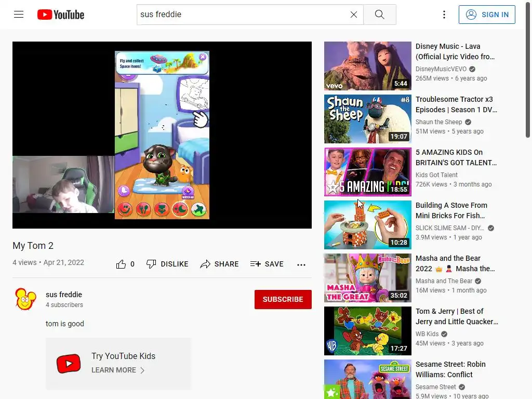Open the Building A Stove thumbnail
This screenshot has width=532, height=399.
pos(367,225)
